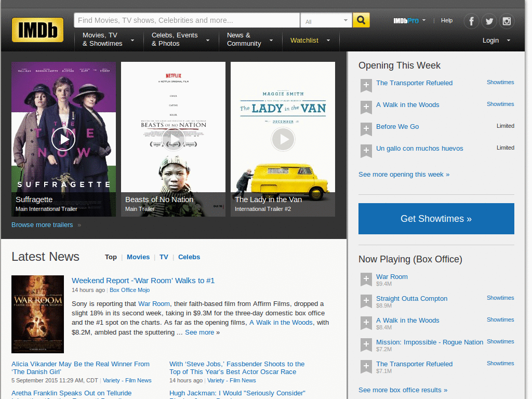Screen dimensions: 532x399
Task: Add Un gallo con muchos huevos to watchlist
Action: pyautogui.click(x=366, y=151)
